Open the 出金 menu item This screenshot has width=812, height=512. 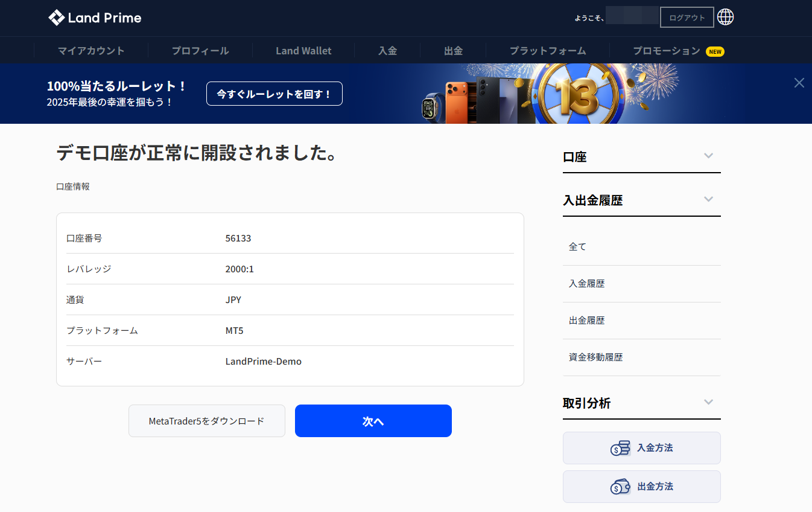tap(453, 51)
